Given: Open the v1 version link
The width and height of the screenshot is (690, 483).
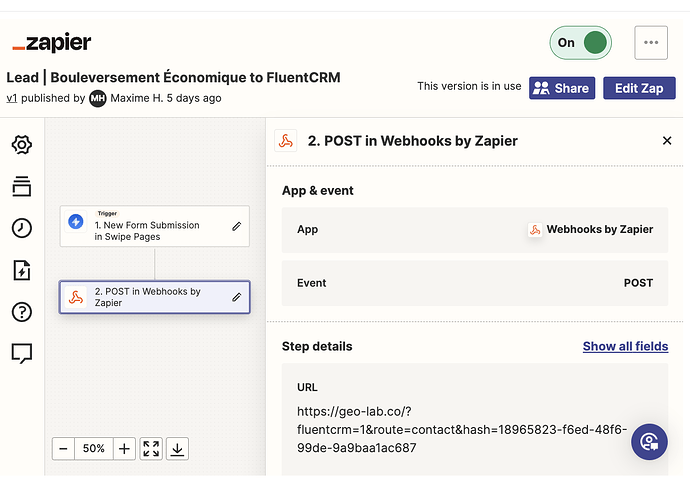Looking at the screenshot, I should [x=12, y=98].
